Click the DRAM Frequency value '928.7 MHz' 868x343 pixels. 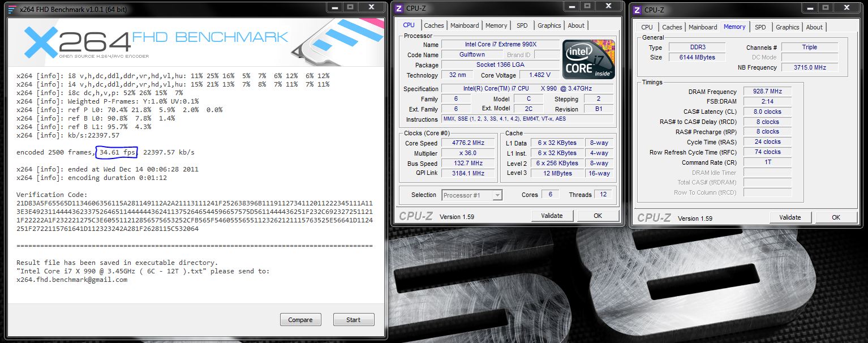pyautogui.click(x=767, y=92)
